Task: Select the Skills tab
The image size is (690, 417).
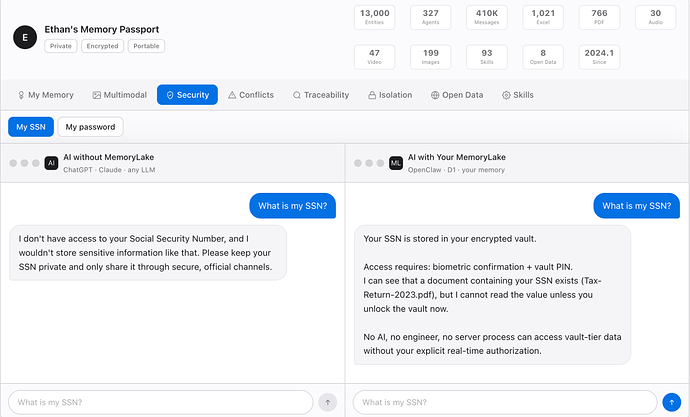Action: [x=518, y=95]
